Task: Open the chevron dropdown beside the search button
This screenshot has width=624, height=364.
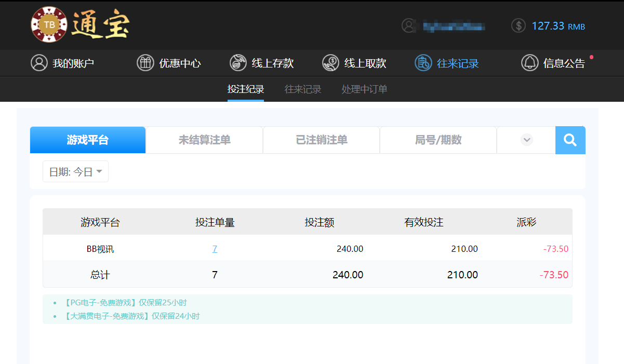Action: pyautogui.click(x=526, y=140)
